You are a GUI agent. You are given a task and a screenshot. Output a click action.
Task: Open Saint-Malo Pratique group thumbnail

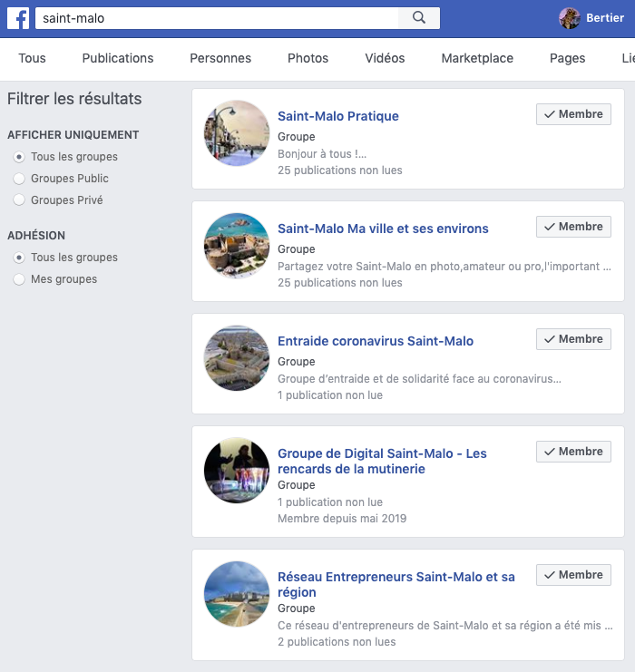(x=237, y=133)
